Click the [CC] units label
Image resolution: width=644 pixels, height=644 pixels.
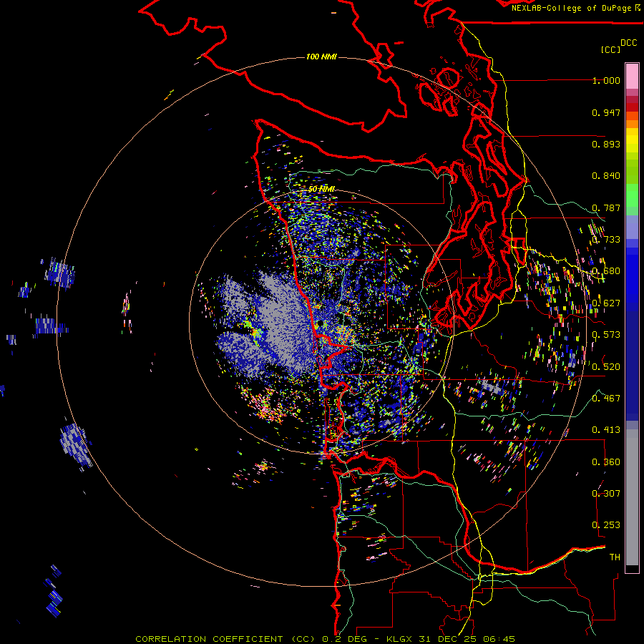(x=610, y=49)
